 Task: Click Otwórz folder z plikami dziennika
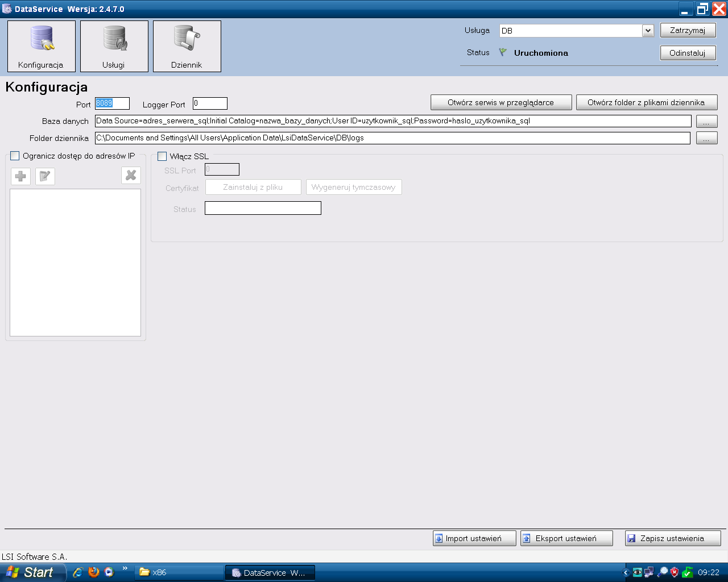pos(647,102)
